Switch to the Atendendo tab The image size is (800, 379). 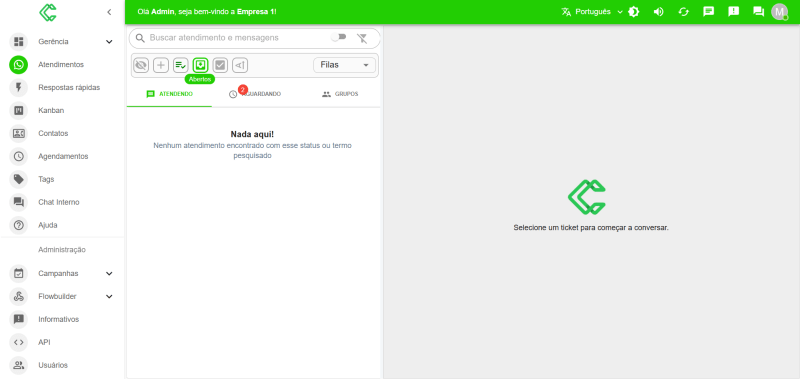(169, 94)
